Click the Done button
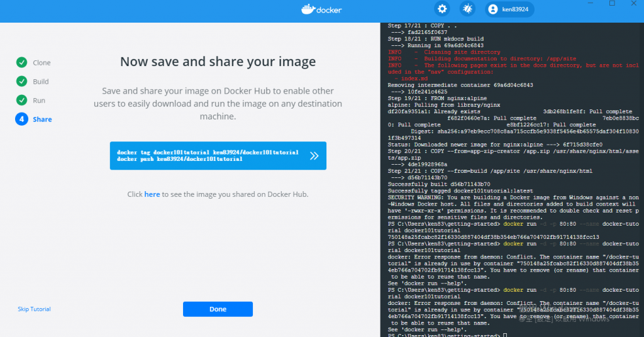Viewport: 644px width, 337px height. coord(218,309)
